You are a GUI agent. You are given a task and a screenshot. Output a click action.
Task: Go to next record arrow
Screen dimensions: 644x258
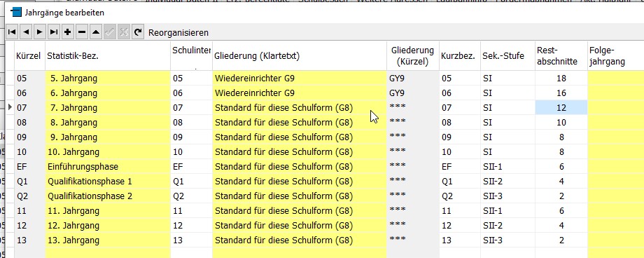point(40,32)
